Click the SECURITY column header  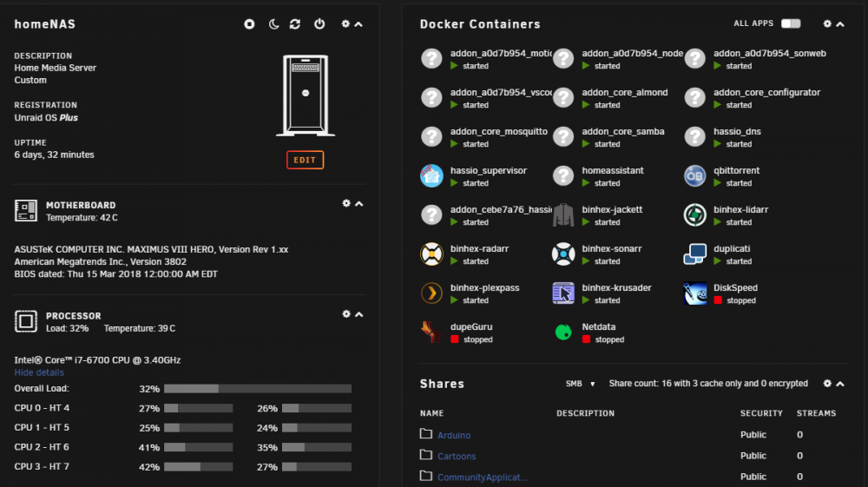click(761, 413)
